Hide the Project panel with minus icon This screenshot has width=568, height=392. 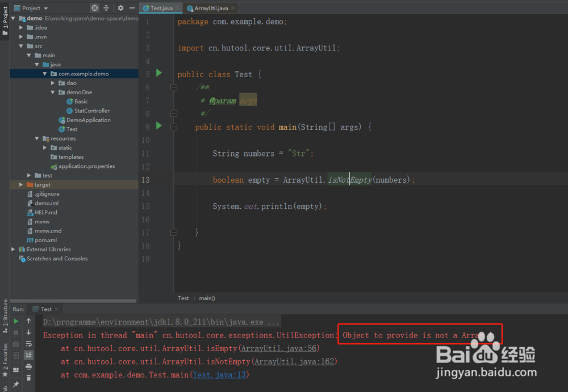pos(132,8)
